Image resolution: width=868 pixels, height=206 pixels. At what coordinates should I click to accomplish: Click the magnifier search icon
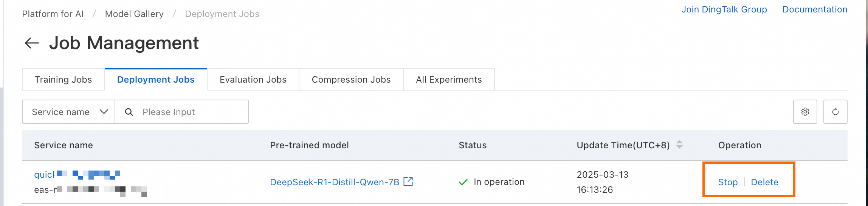[129, 112]
